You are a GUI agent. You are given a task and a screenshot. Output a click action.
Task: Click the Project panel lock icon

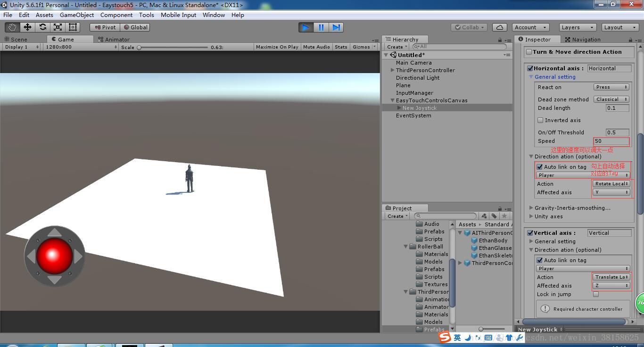click(x=500, y=208)
